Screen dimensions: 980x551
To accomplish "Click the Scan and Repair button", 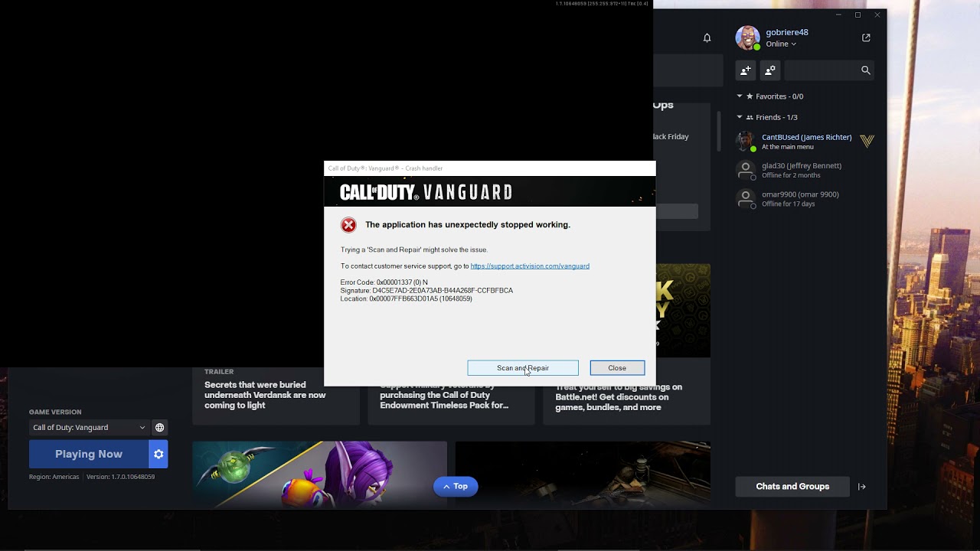I will [523, 368].
